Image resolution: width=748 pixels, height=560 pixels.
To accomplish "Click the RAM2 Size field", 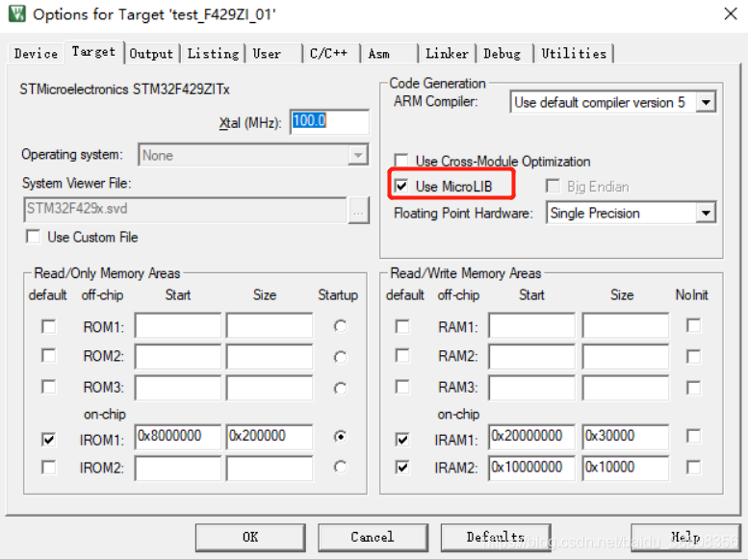I will 626,356.
